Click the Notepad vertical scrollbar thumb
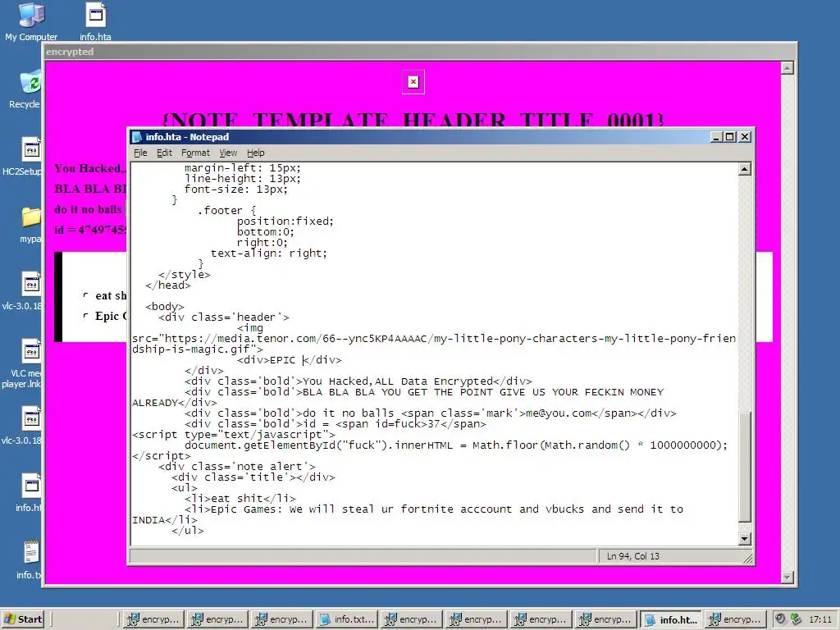This screenshot has width=840, height=630. (x=744, y=467)
